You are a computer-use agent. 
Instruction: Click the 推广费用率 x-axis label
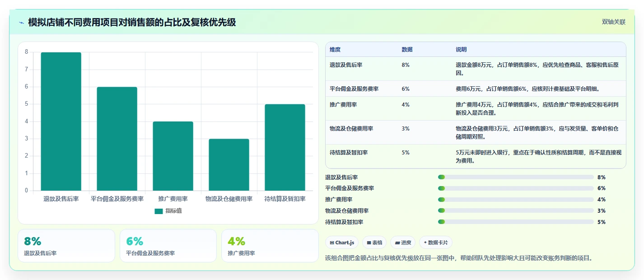[173, 199]
